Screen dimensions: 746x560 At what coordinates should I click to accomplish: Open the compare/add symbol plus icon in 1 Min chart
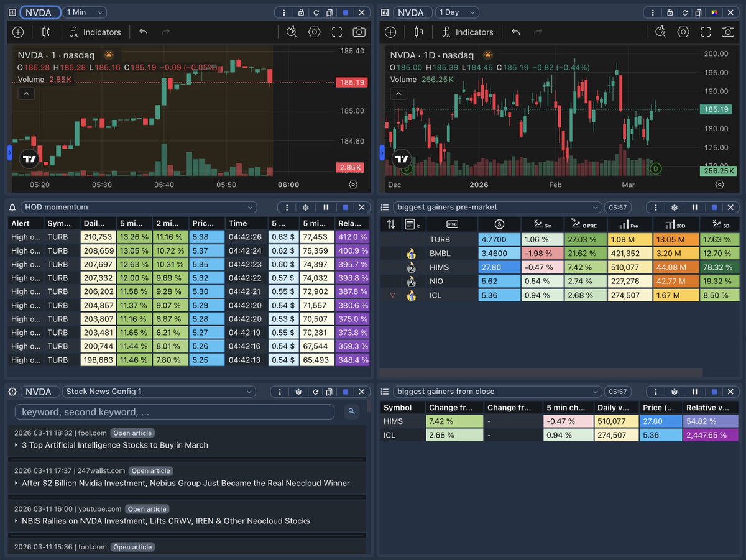[x=18, y=32]
